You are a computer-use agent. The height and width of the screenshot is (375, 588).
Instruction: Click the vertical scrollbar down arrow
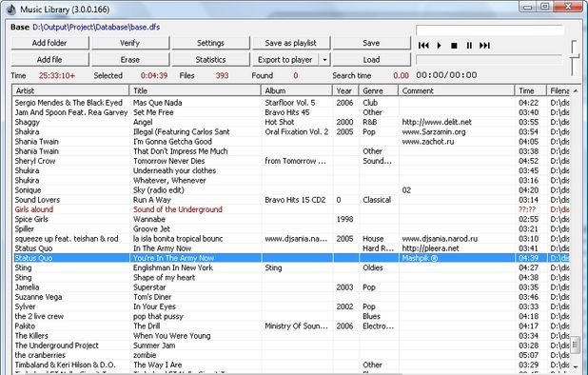point(576,366)
